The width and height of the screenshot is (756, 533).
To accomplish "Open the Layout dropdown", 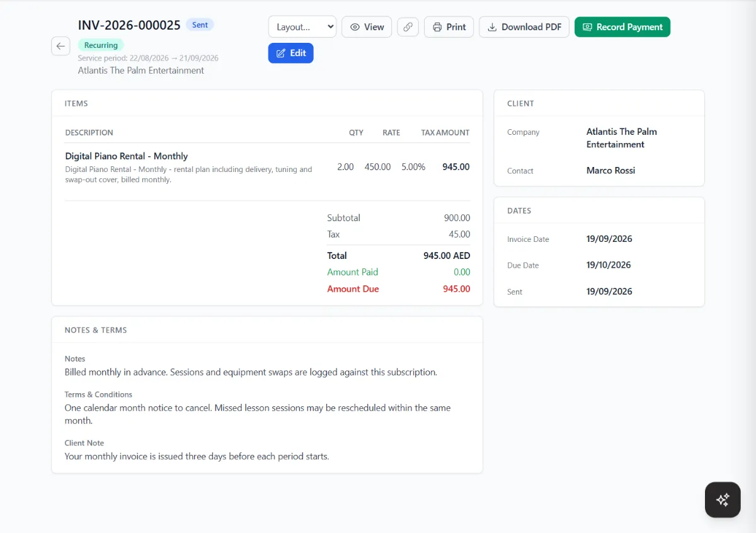I will 302,27.
